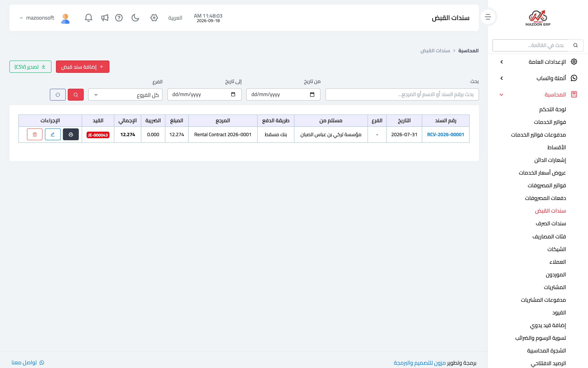Open إضافة قيد يدوي
Screen dimensions: 588x368
548,325
